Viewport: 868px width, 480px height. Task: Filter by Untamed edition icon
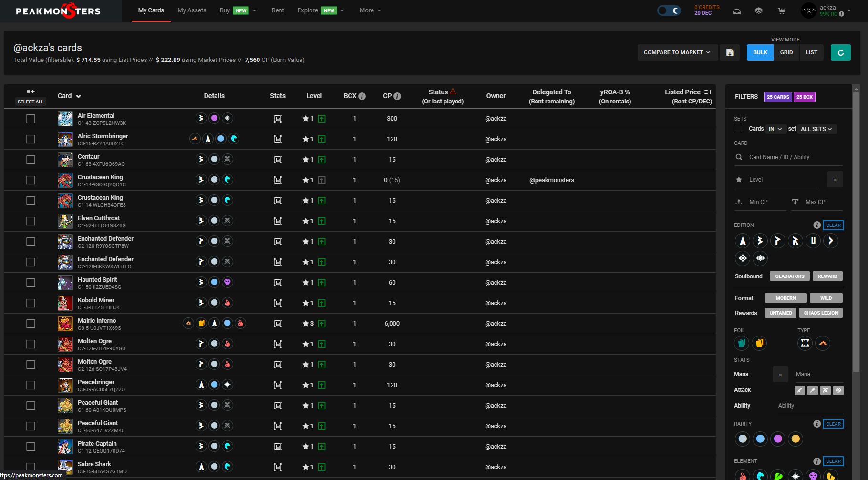click(x=813, y=241)
